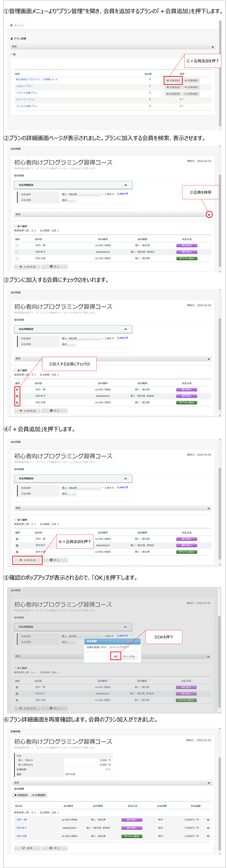The height and width of the screenshot is (868, 227).
Task: Expand 検索 bar in step ⑥ detail screen
Action: 113,783
